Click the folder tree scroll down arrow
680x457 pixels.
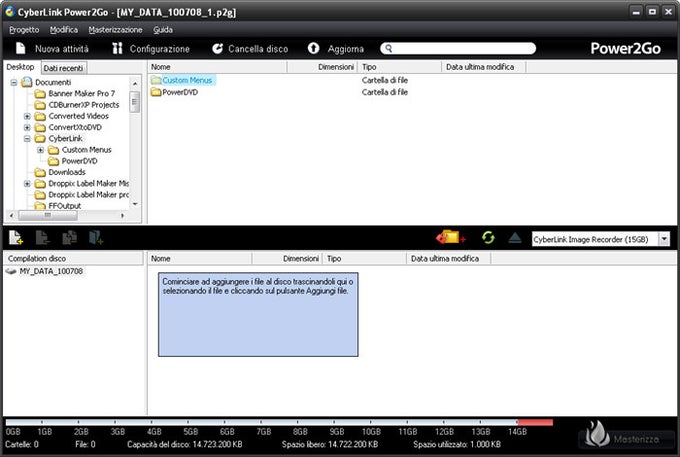click(x=135, y=204)
